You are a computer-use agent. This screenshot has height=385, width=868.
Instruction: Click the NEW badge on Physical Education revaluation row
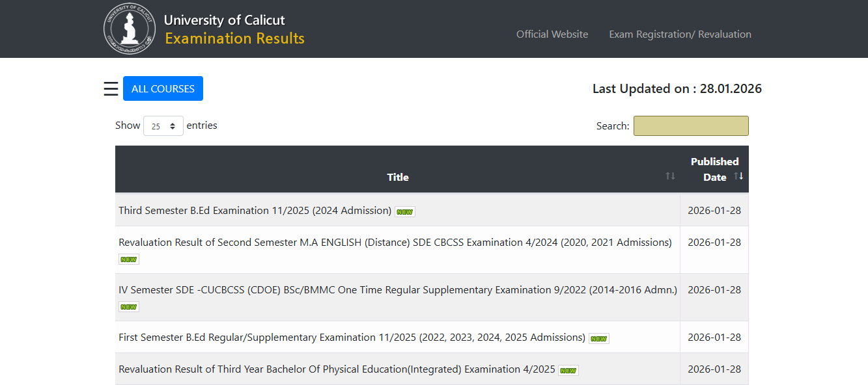pos(567,370)
